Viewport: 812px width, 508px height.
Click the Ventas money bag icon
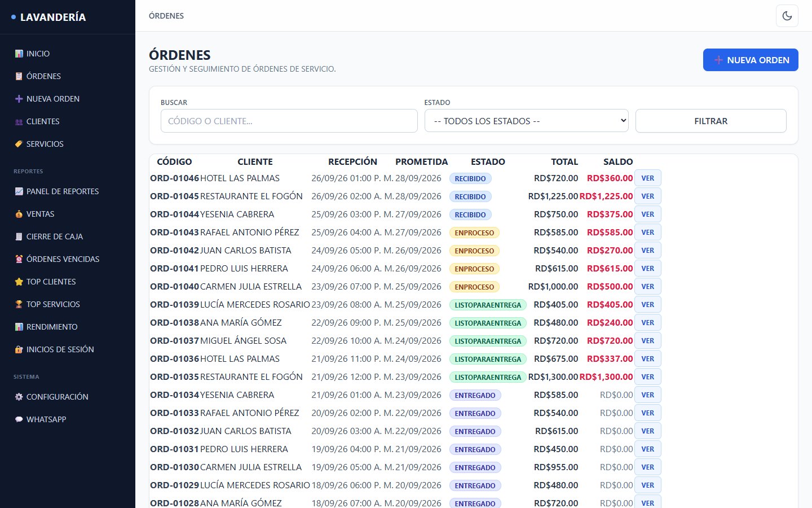[19, 214]
